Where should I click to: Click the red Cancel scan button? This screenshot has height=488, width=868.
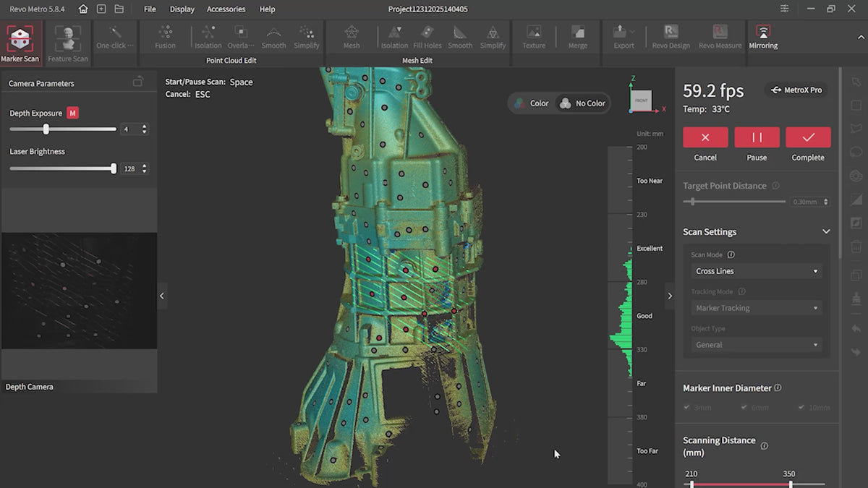[x=705, y=137]
